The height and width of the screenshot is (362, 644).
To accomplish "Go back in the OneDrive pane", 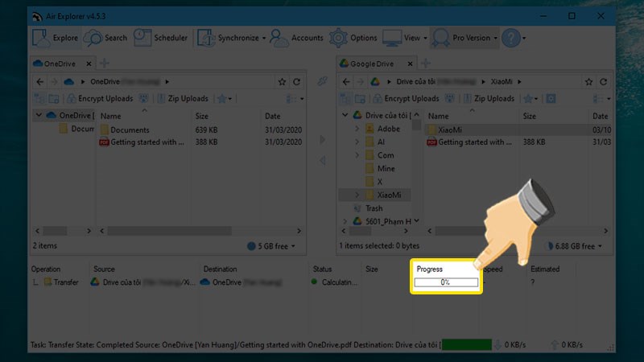I will pos(39,82).
